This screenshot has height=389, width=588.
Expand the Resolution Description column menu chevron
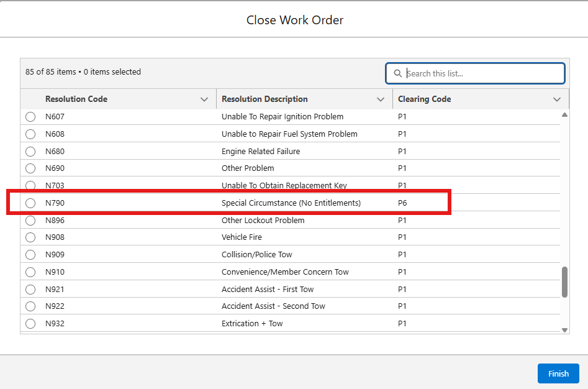[381, 99]
